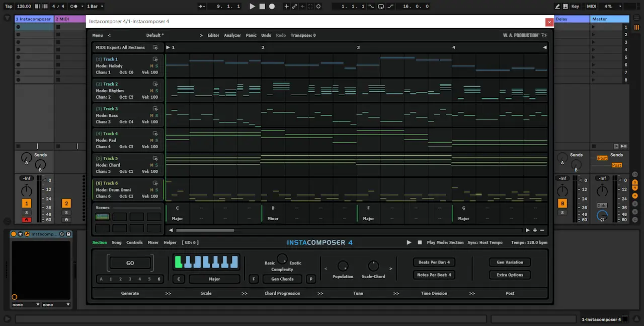Open the plugin Menu
Image resolution: width=644 pixels, height=326 pixels.
pos(98,35)
